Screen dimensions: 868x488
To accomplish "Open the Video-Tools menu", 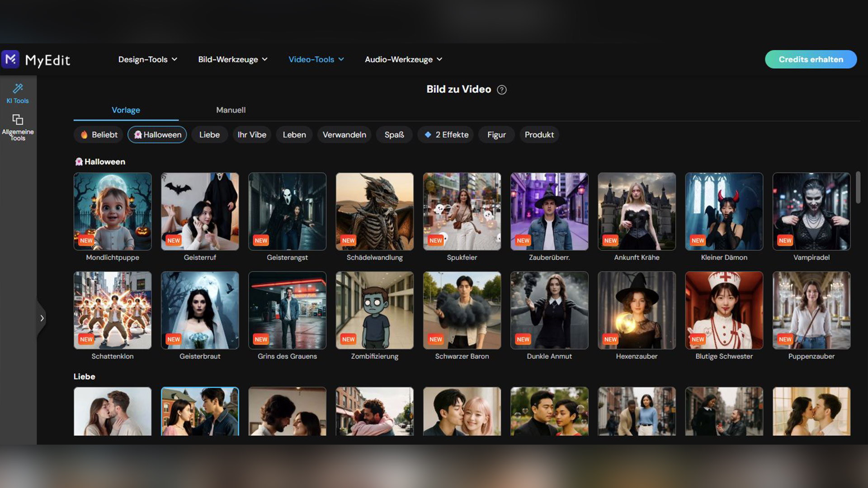I will (316, 59).
